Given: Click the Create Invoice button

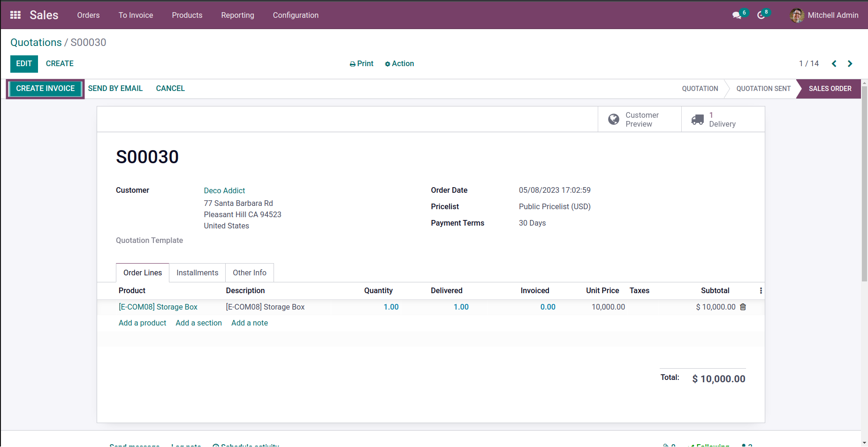Looking at the screenshot, I should coord(46,89).
